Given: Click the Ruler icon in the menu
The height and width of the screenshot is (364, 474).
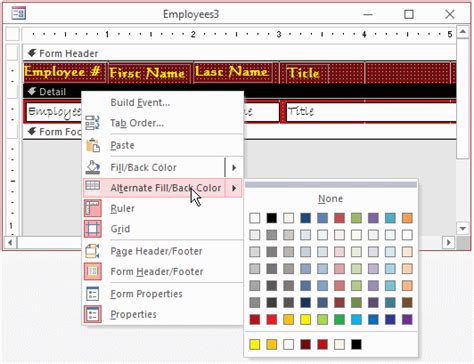Looking at the screenshot, I should coord(92,209).
